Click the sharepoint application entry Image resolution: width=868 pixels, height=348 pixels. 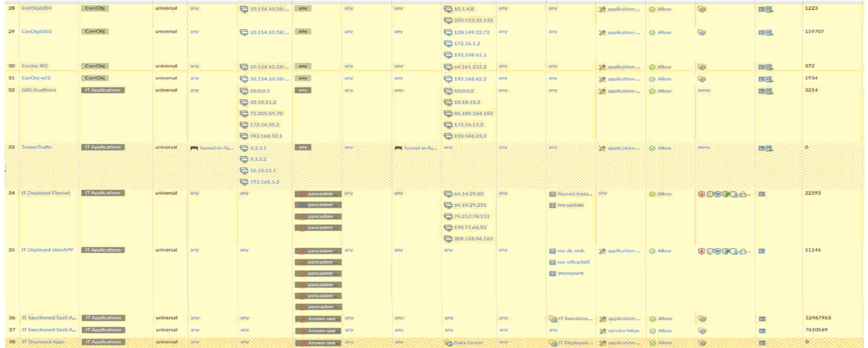(x=570, y=273)
